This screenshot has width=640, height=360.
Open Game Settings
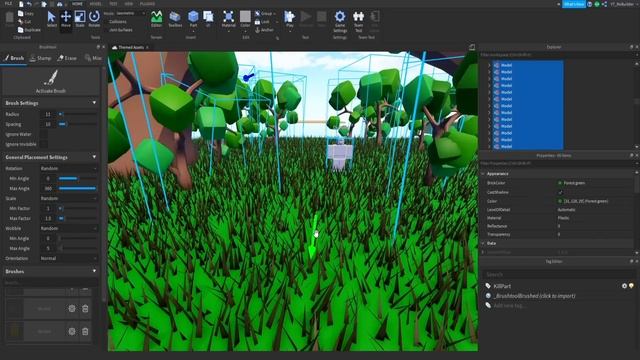340,22
